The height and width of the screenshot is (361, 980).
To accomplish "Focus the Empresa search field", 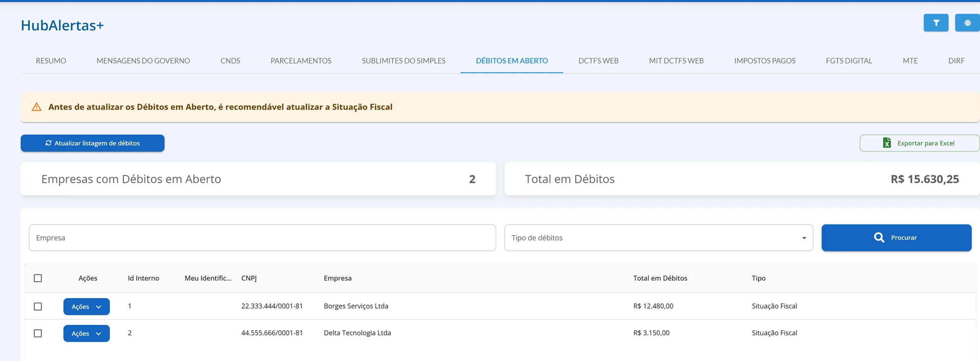I will point(263,238).
